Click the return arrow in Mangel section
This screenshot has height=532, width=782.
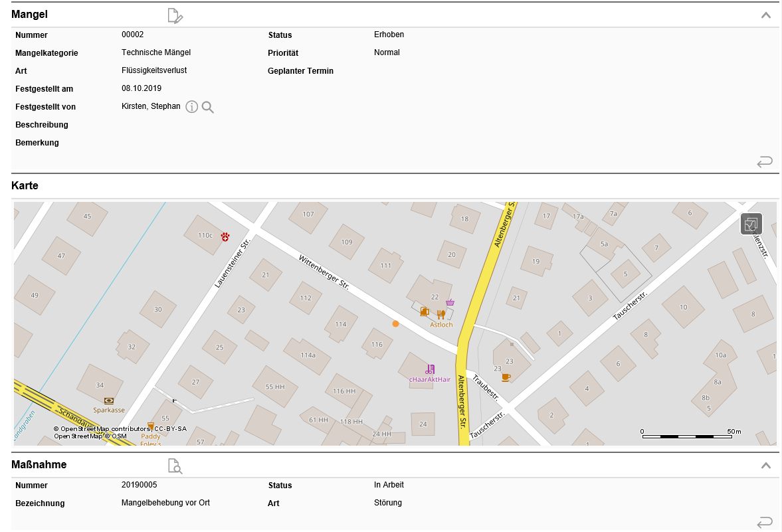pos(765,161)
